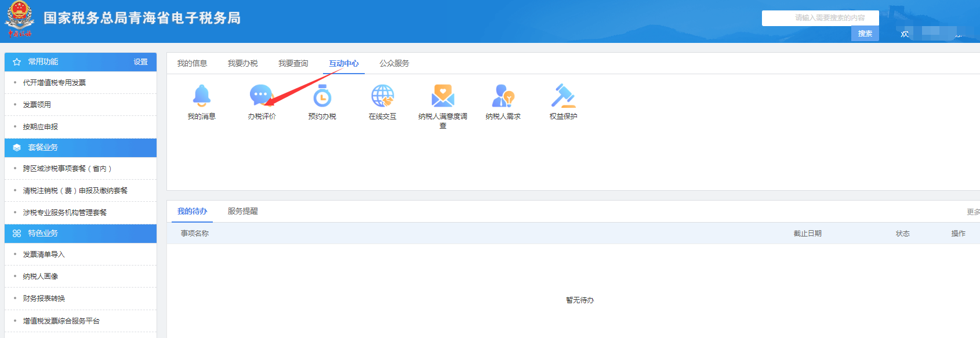Viewport: 980px width, 338px height.
Task: Open 纳税人需求 person icon
Action: pos(503,96)
